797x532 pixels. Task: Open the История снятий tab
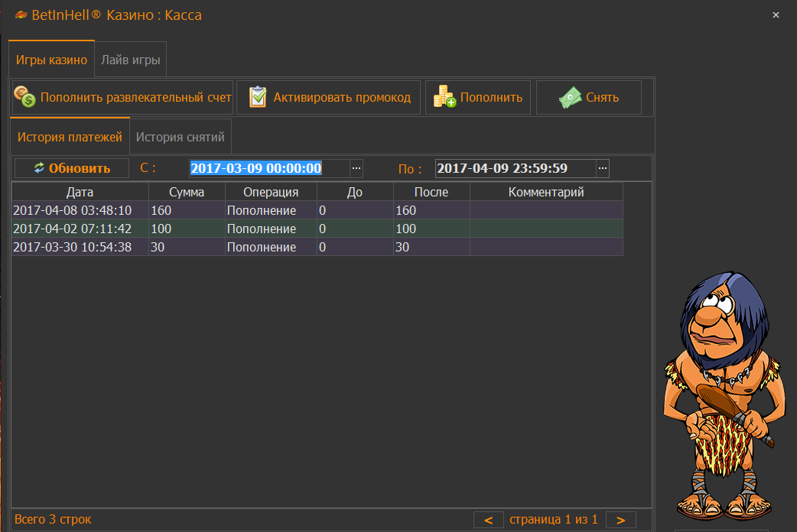tap(181, 138)
